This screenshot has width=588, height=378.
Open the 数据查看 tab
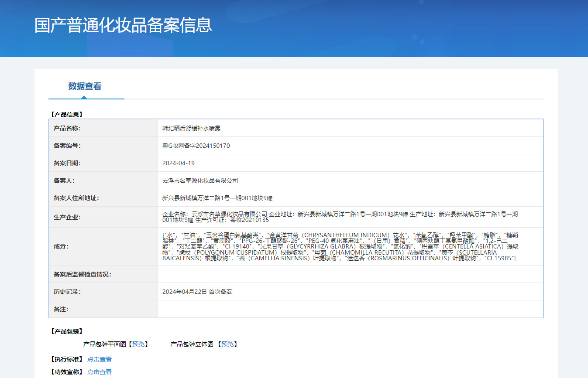[x=85, y=86]
